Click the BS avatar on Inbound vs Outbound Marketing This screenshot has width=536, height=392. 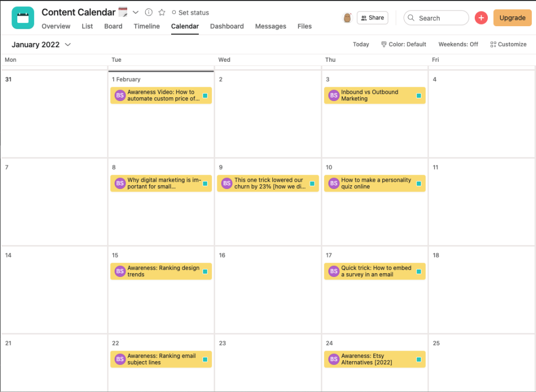point(333,95)
